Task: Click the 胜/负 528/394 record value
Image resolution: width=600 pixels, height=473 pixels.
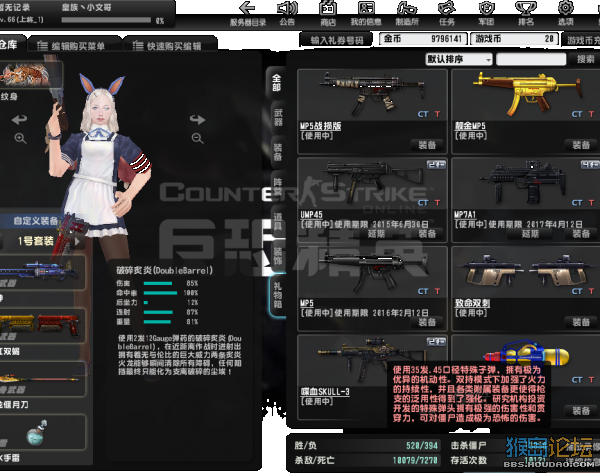Action: [422, 445]
